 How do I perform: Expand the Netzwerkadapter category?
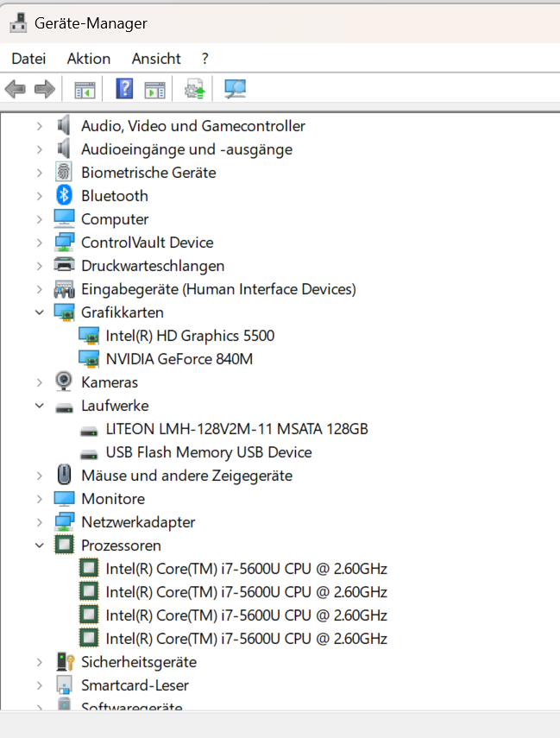pyautogui.click(x=40, y=522)
